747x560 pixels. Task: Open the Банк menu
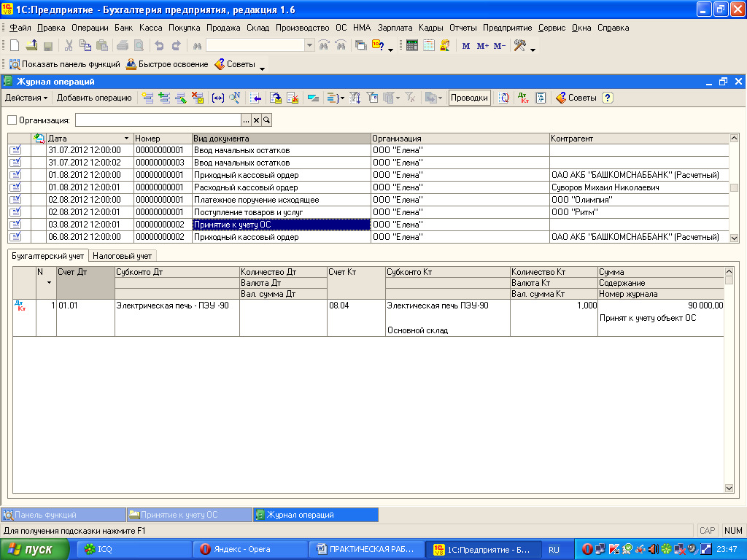[124, 28]
